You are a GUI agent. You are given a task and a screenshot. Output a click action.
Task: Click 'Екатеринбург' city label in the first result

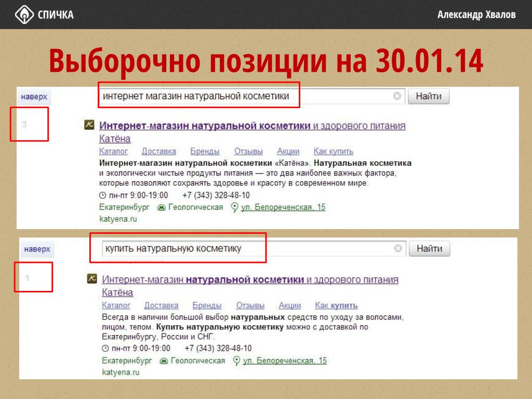[124, 207]
